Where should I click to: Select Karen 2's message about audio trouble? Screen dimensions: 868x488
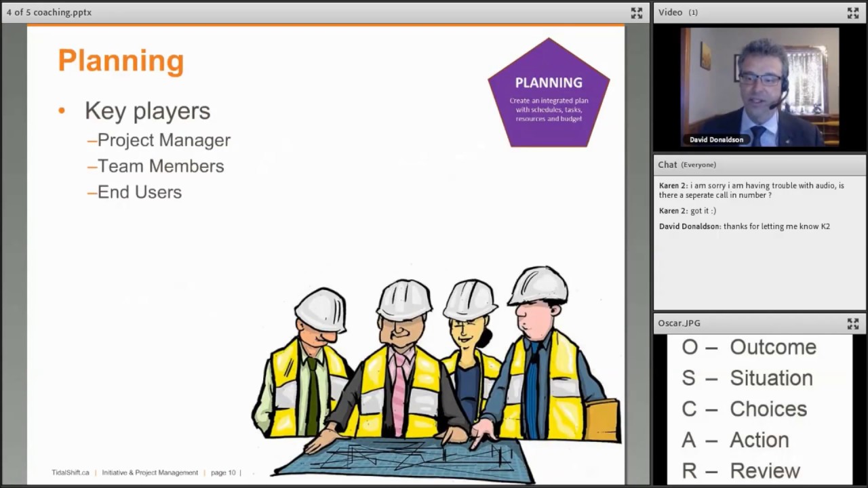tap(751, 190)
